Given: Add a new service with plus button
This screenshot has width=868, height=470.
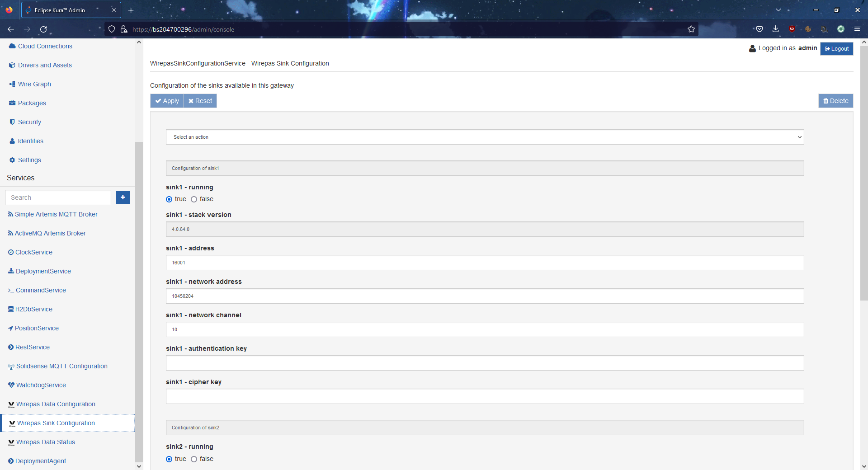Looking at the screenshot, I should click(123, 197).
